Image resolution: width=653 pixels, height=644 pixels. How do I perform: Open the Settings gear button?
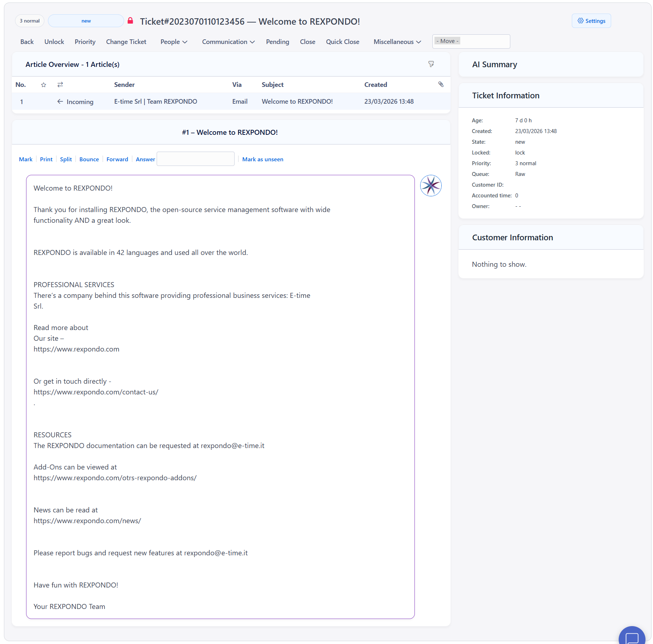point(591,21)
